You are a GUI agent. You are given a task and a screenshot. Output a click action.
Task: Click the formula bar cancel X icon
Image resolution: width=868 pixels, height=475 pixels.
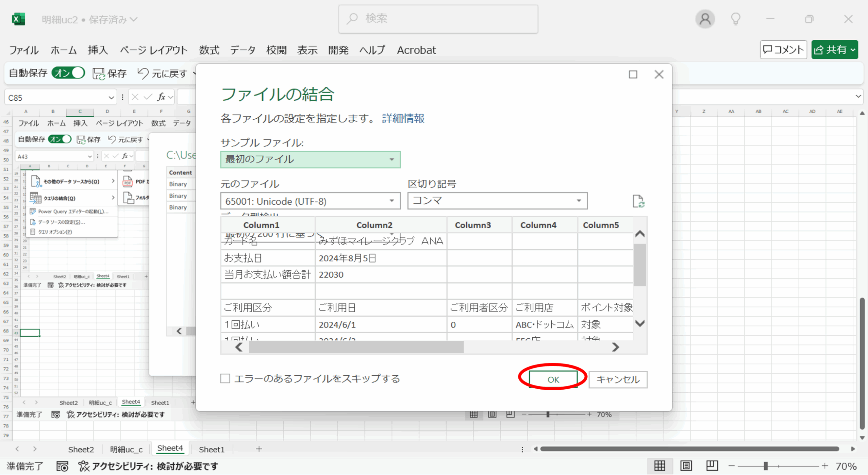point(135,97)
